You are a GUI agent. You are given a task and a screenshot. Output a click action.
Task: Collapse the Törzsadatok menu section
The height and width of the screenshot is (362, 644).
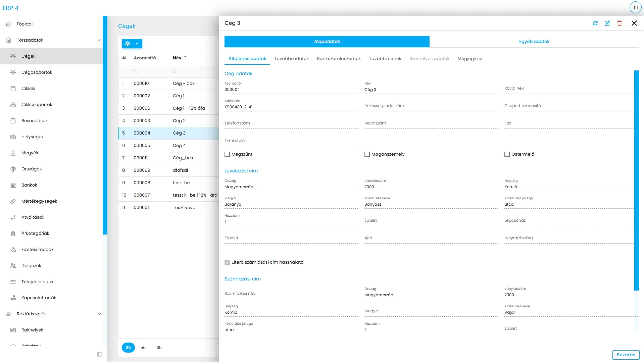99,40
